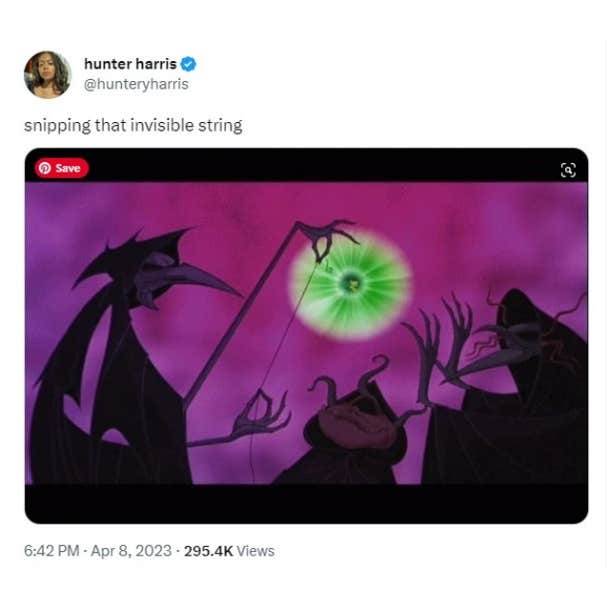Screen dimensions: 610x610
Task: Click the Views label
Action: click(x=256, y=551)
